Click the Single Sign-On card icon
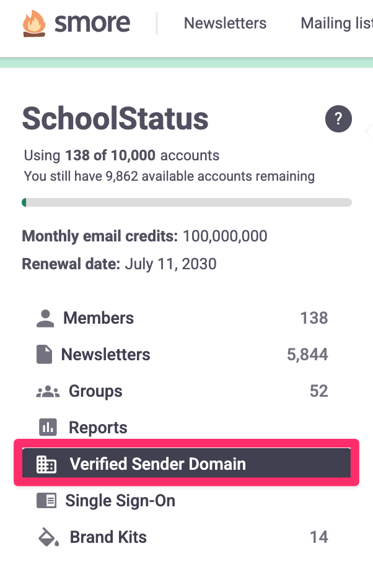The height and width of the screenshot is (588, 373). point(46,501)
